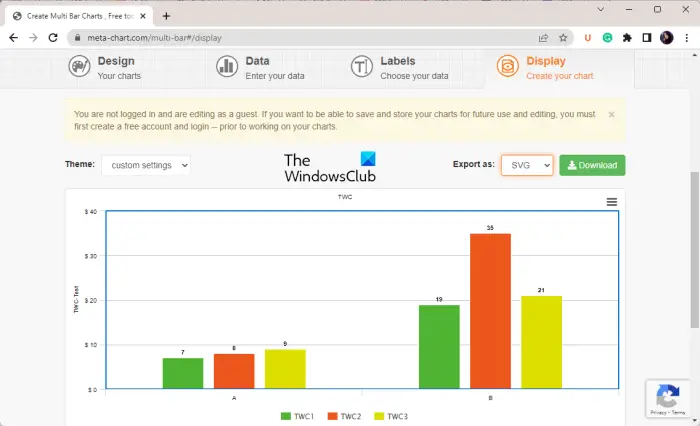Open the chart hamburger context menu
Screen dimensions: 700x426
tap(612, 202)
